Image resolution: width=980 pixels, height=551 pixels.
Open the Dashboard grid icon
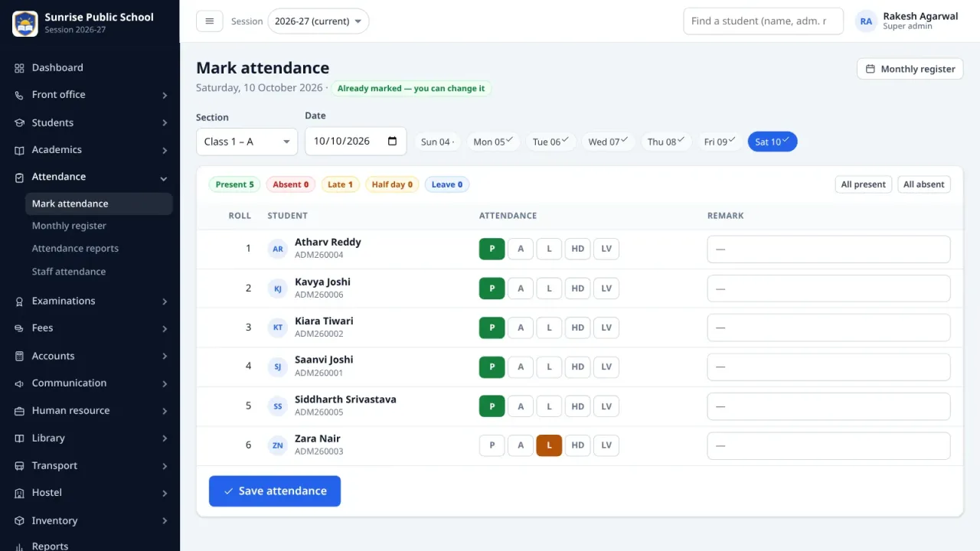pos(19,68)
